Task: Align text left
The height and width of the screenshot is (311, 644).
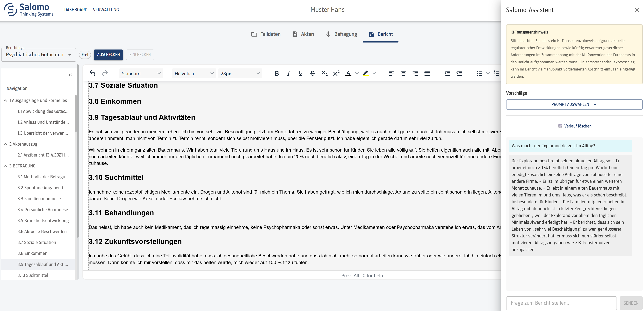Action: click(391, 73)
